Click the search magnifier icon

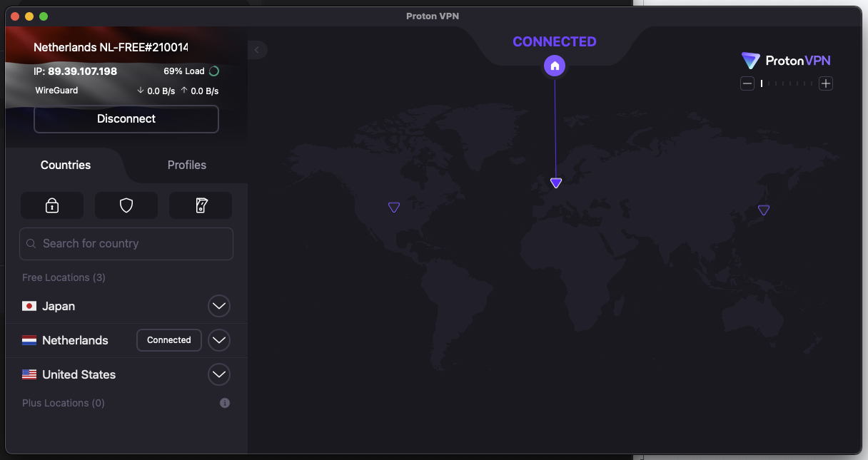31,243
